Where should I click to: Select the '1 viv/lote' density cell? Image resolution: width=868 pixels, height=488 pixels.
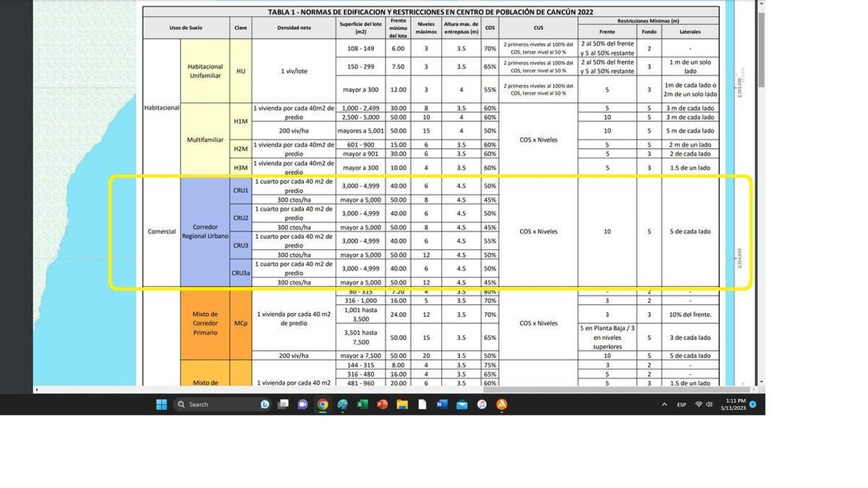294,71
